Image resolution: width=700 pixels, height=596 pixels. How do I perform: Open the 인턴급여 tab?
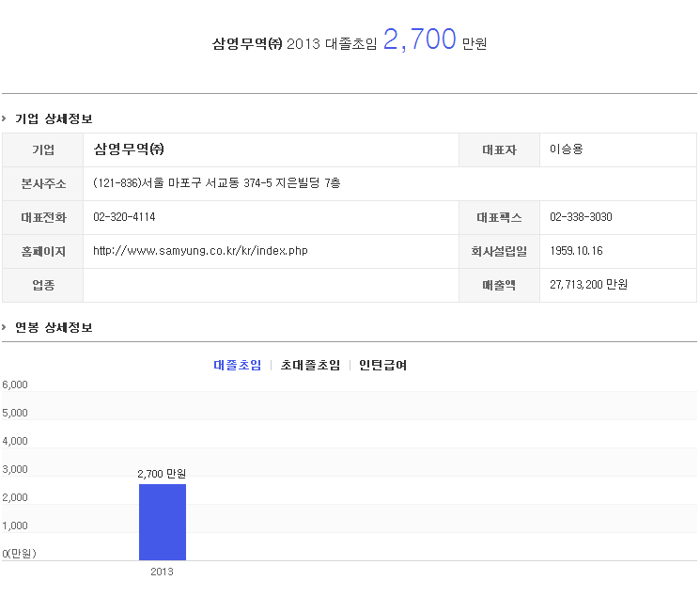(382, 365)
